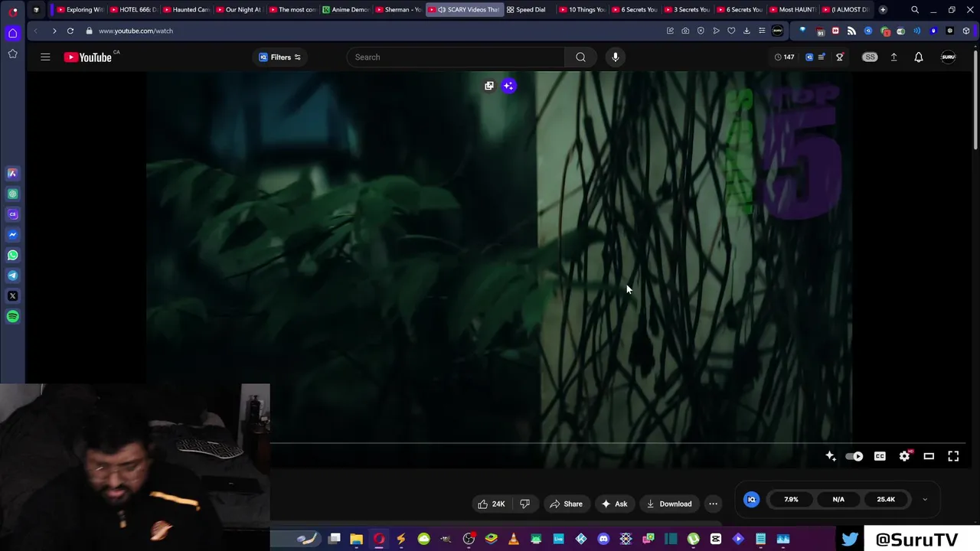Open Opera easy setup menu icon

pos(762,31)
